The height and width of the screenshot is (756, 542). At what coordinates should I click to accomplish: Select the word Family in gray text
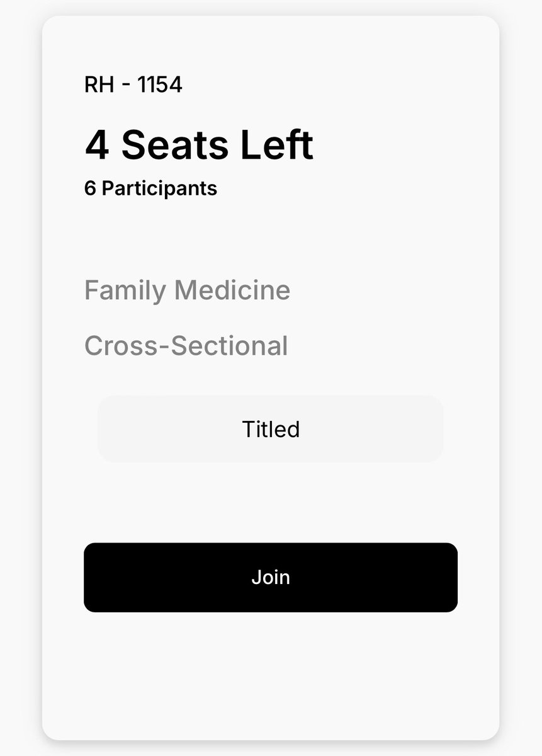(x=125, y=291)
